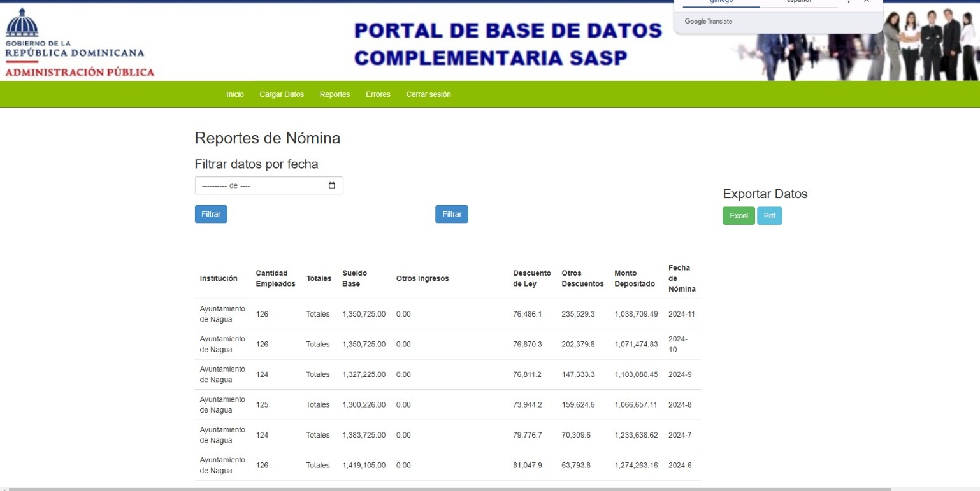Export the data with Excel button
Screen dimensions: 980x491
pos(739,216)
